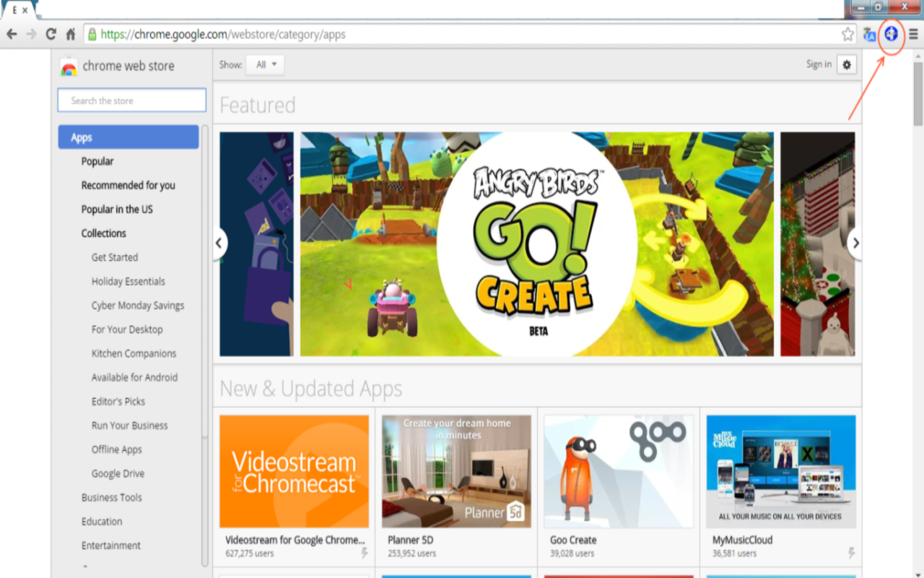Image resolution: width=924 pixels, height=578 pixels.
Task: Open the Google Translate extension icon
Action: click(x=869, y=34)
